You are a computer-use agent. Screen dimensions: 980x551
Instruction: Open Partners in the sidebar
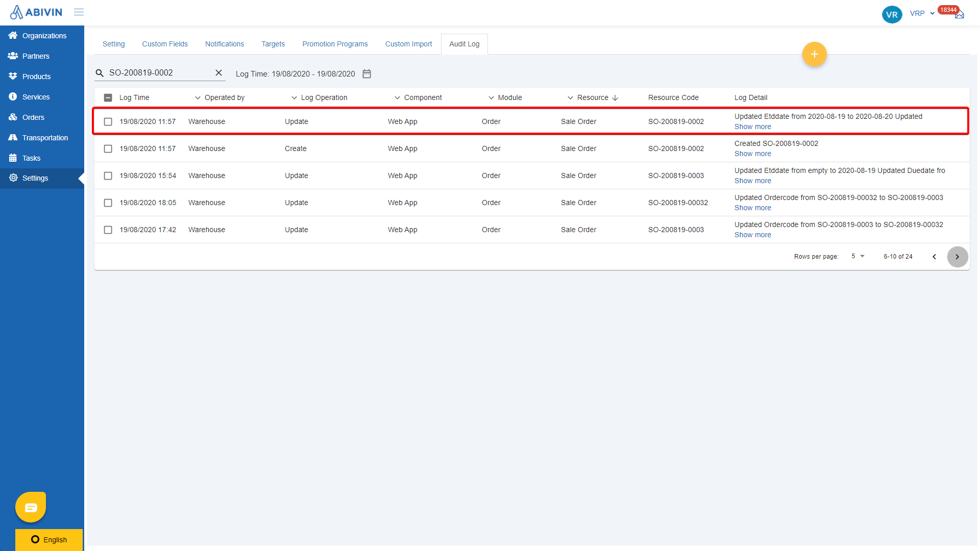click(x=42, y=56)
